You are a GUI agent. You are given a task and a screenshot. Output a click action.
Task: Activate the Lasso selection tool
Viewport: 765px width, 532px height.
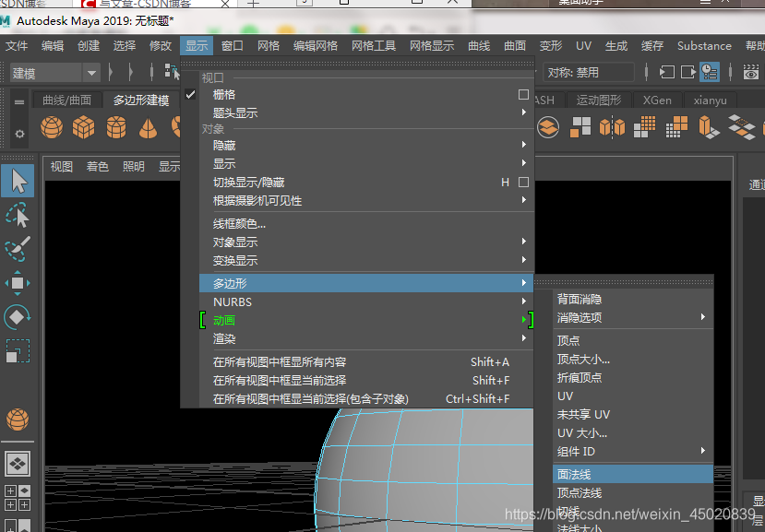pos(18,215)
